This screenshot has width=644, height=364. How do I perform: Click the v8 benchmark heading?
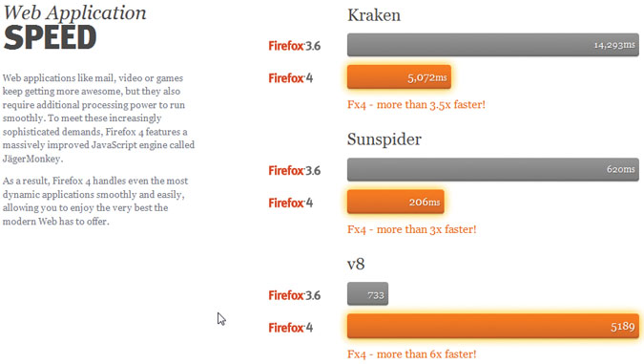coord(356,264)
